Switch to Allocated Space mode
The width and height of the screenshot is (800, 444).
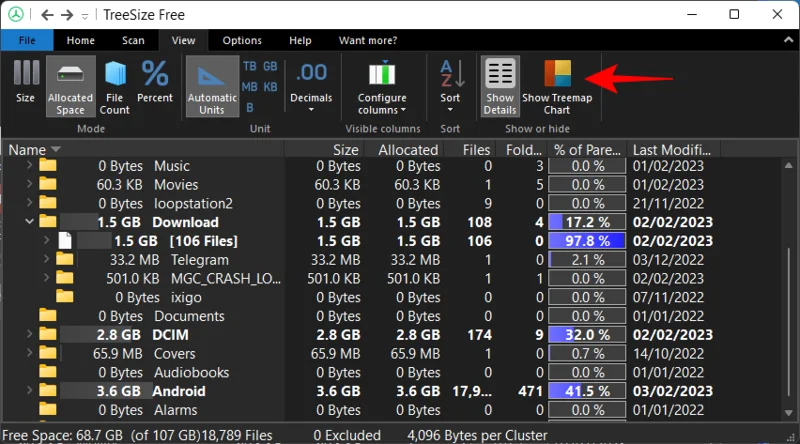click(70, 86)
